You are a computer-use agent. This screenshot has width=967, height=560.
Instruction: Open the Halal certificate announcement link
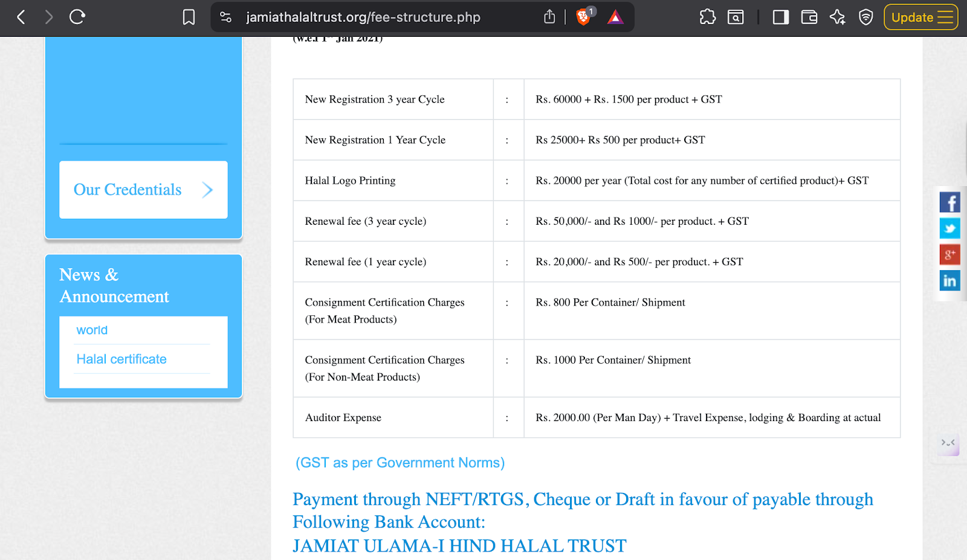point(121,359)
